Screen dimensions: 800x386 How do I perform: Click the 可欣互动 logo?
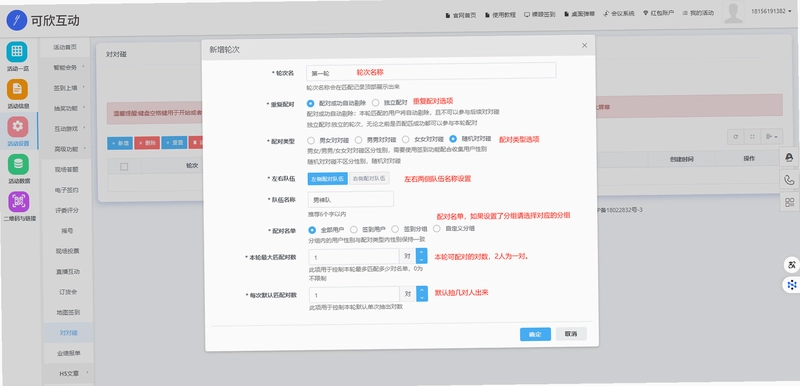[x=42, y=20]
